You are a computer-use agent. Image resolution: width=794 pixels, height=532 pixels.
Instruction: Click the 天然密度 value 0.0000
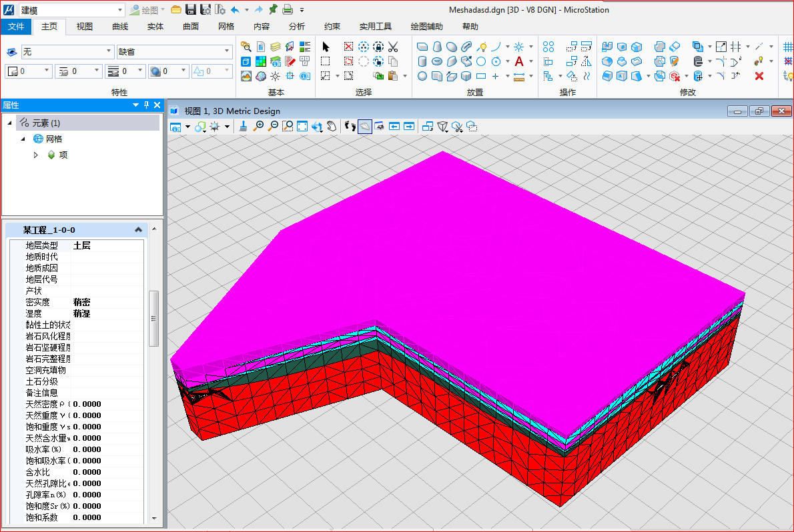(87, 404)
